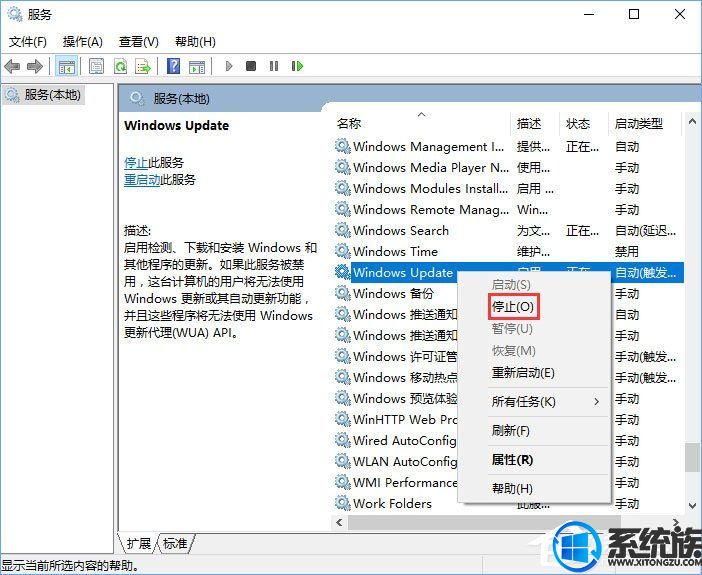The height and width of the screenshot is (575, 702).
Task: Click gear icon of WMI Performance row
Action: pos(342,482)
